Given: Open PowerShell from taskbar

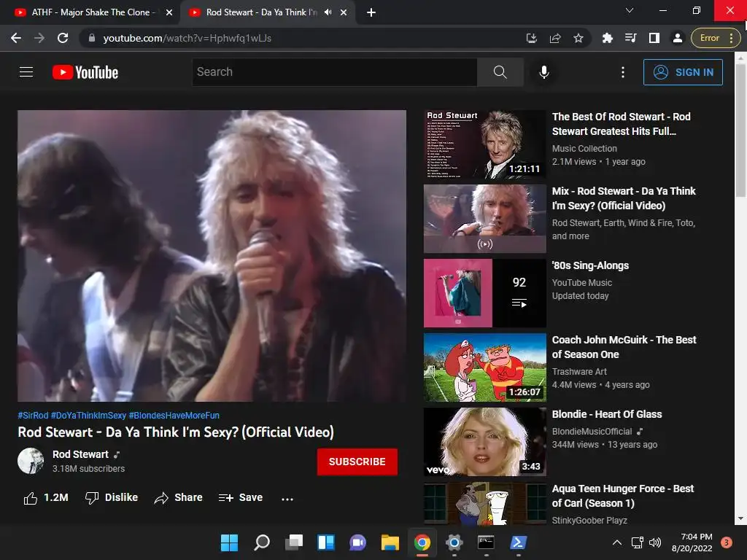Looking at the screenshot, I should click(x=518, y=542).
